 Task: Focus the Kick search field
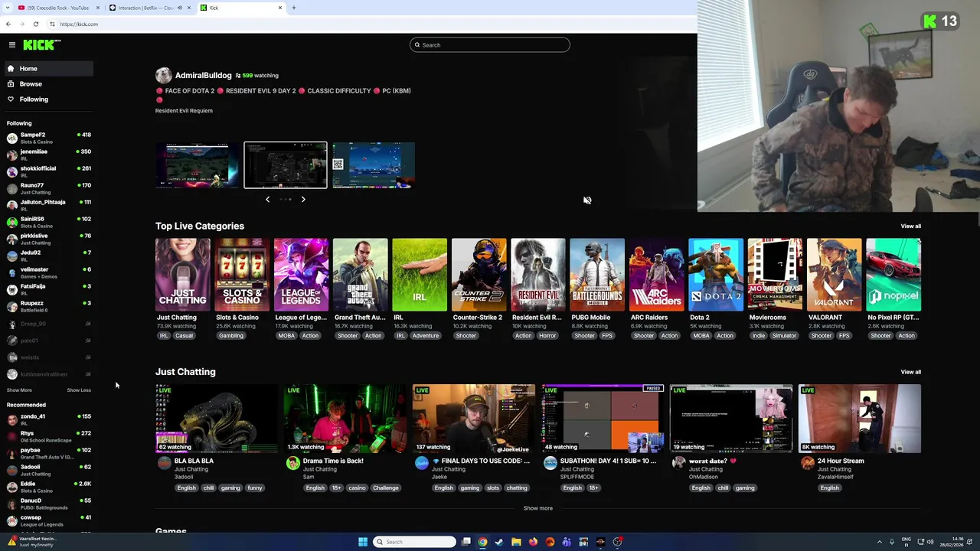[490, 45]
